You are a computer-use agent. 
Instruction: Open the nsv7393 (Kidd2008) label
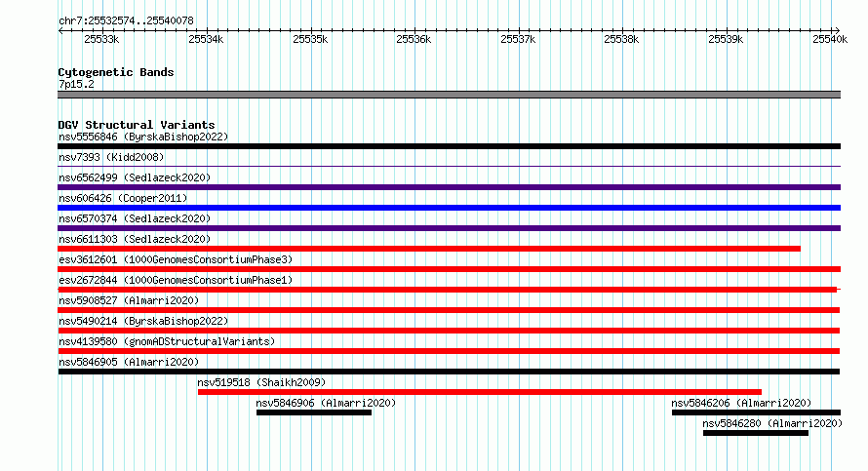point(111,157)
